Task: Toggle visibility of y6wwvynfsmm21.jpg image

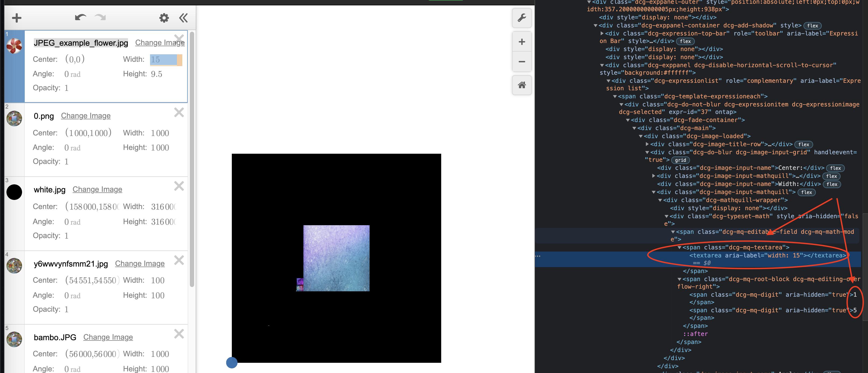Action: coord(14,266)
